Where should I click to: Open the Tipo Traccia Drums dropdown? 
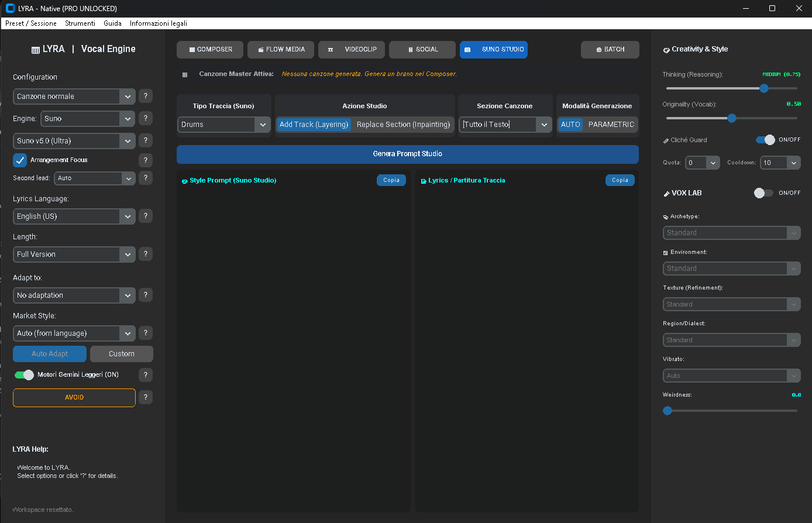click(224, 124)
